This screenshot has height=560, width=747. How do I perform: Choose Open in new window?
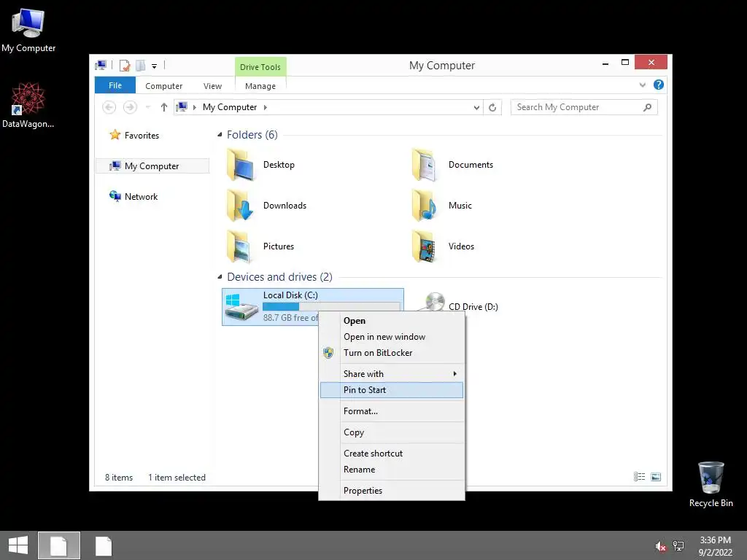(x=384, y=337)
